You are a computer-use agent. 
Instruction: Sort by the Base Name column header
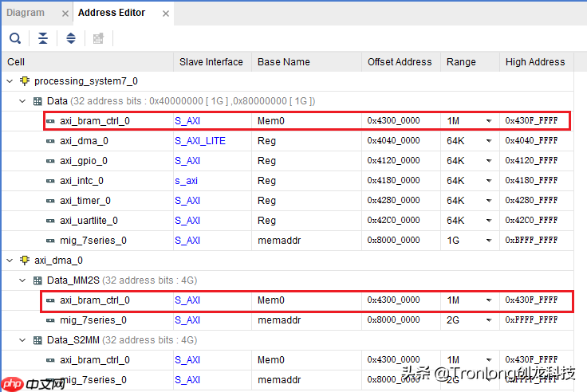[306, 61]
